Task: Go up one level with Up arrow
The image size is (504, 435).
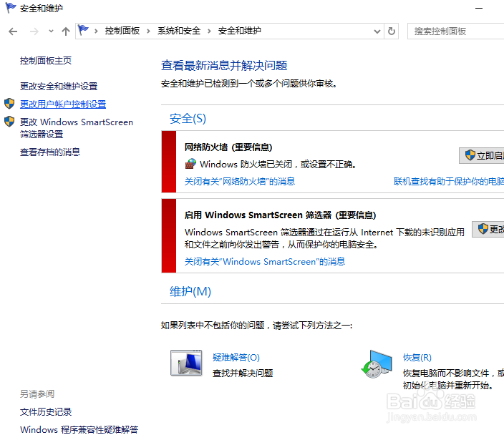Action: 66,31
